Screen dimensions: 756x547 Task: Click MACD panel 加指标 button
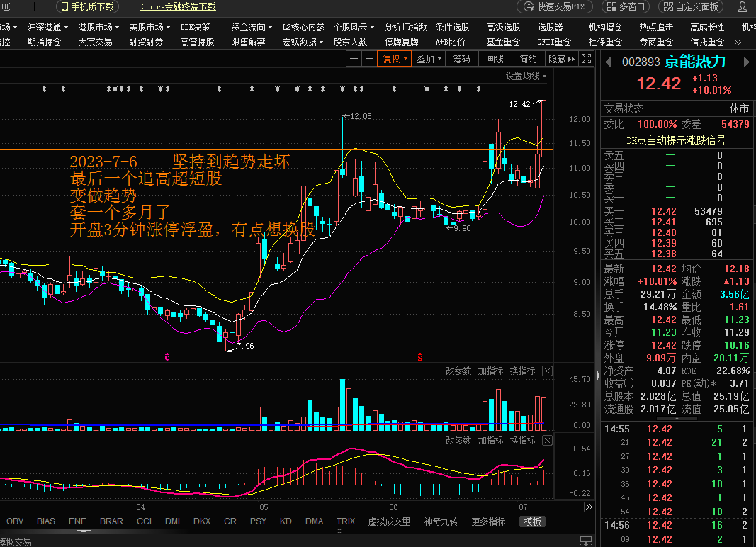pyautogui.click(x=490, y=441)
